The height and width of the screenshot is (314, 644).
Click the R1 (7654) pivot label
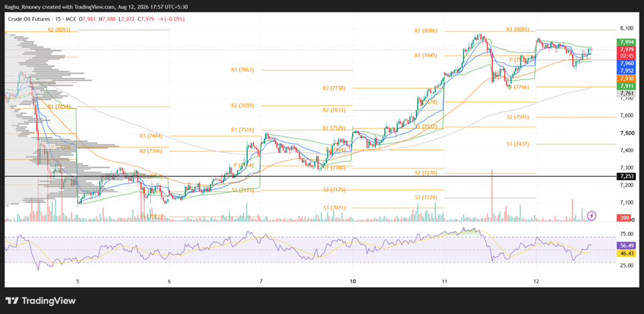coord(59,107)
